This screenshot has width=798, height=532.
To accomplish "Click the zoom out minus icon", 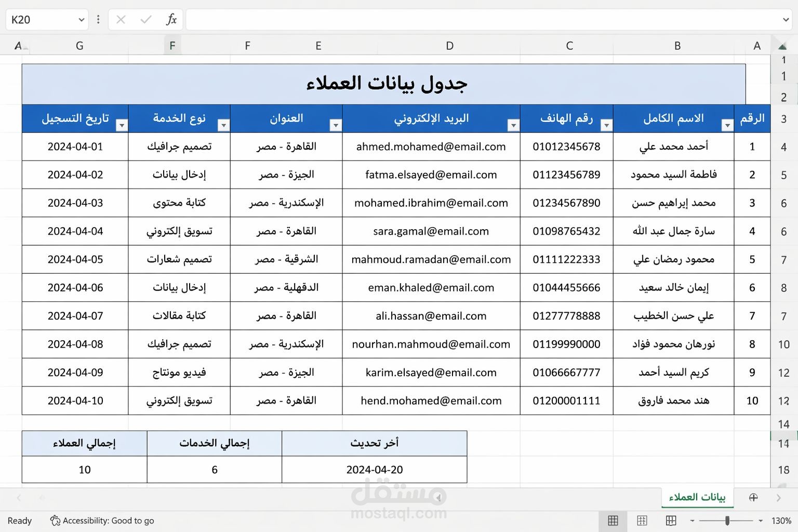I will [692, 521].
